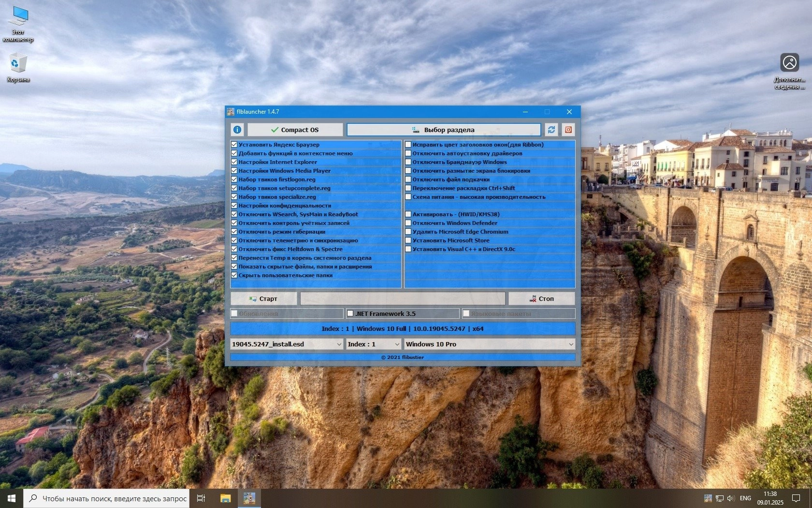Uncheck 'Отключить телеметрию и синхронизацию'
Image resolution: width=812 pixels, height=508 pixels.
tap(234, 240)
